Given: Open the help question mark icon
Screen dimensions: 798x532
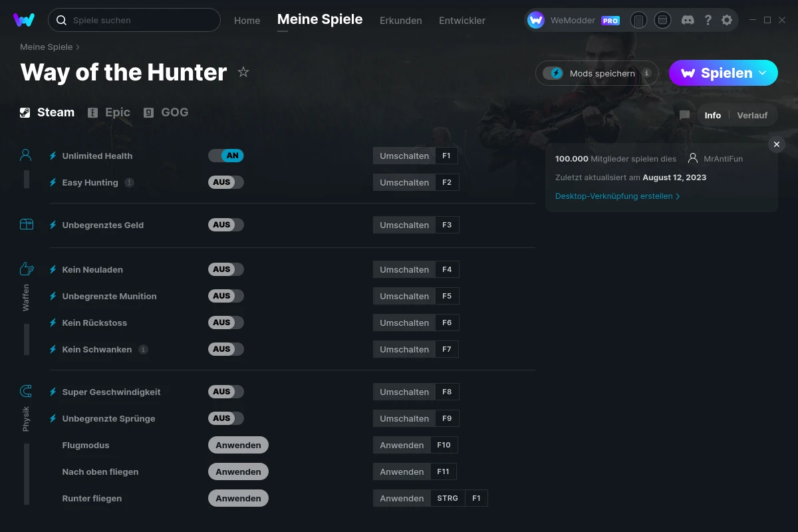Looking at the screenshot, I should click(708, 20).
